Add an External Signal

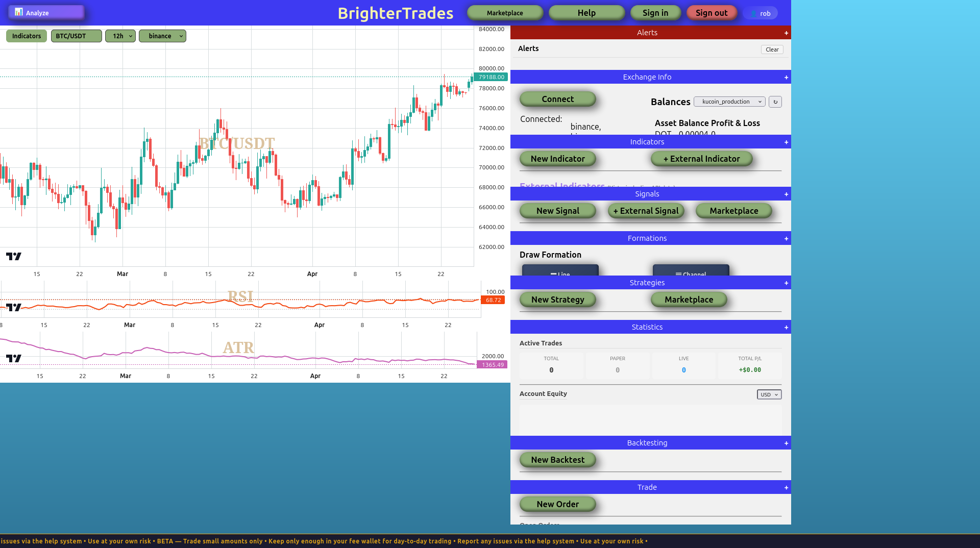[x=646, y=211]
